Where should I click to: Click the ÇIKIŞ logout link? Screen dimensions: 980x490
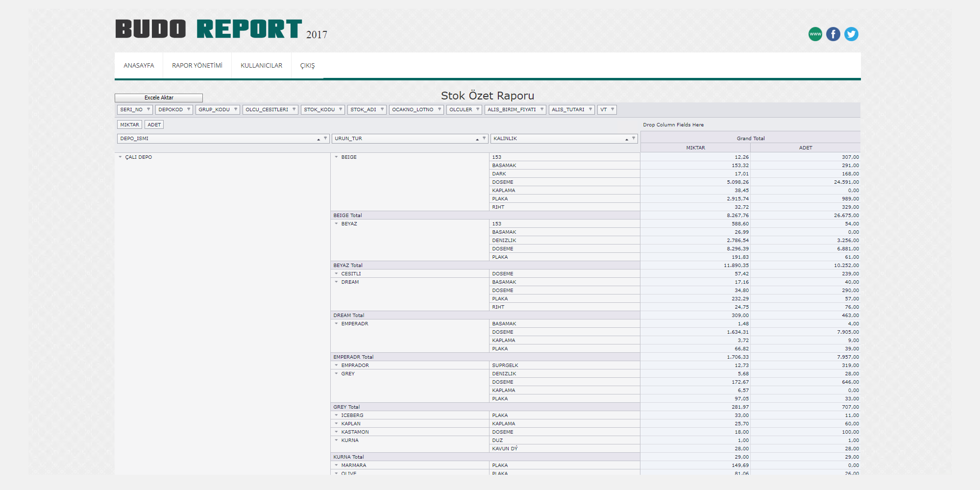[x=307, y=66]
